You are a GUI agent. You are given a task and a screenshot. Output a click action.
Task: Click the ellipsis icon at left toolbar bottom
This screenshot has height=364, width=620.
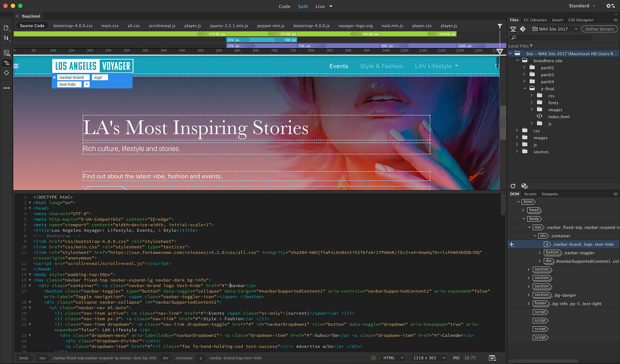[x=6, y=88]
